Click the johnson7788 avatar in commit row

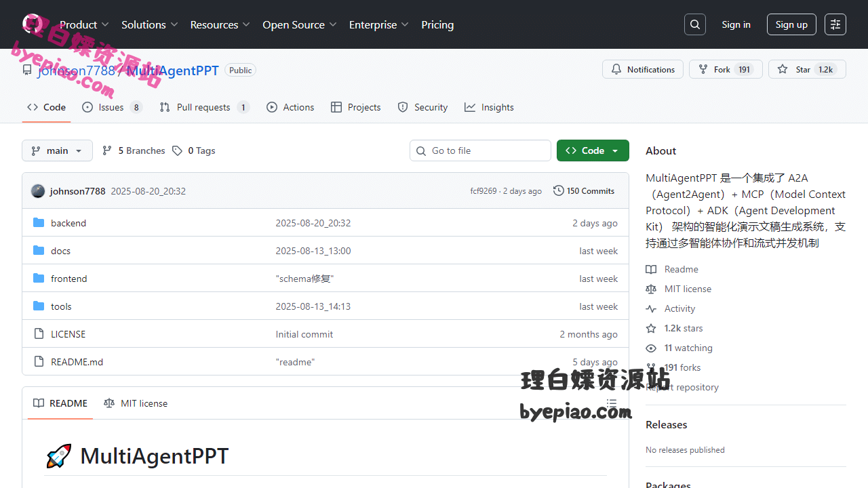38,191
